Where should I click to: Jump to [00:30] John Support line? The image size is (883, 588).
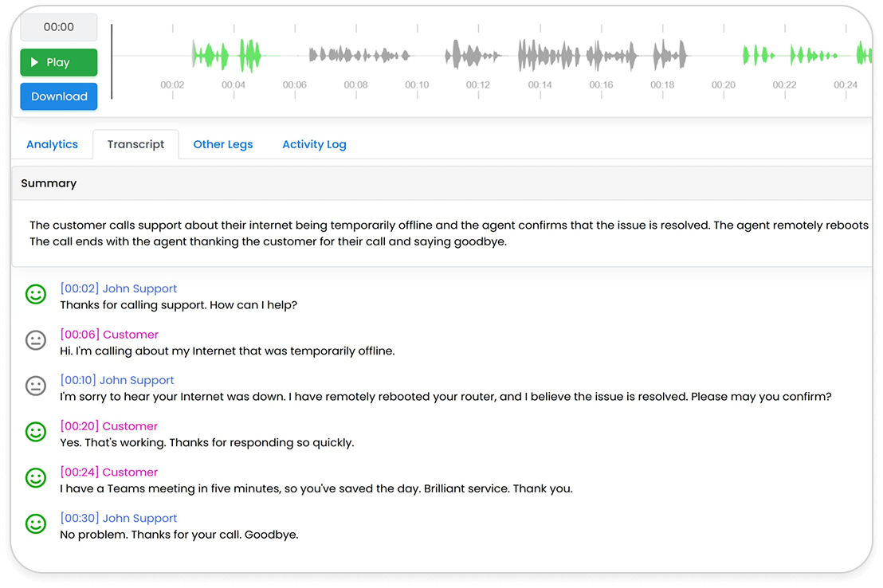point(118,518)
